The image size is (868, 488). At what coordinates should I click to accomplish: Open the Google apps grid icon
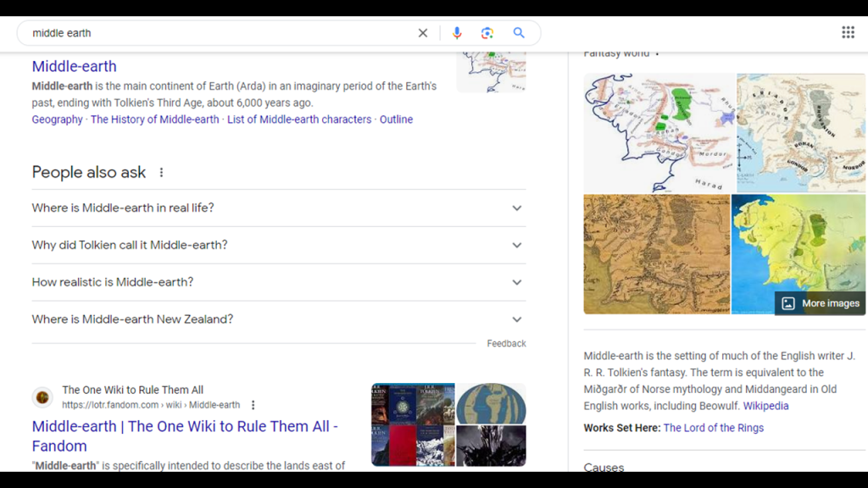pos(848,32)
